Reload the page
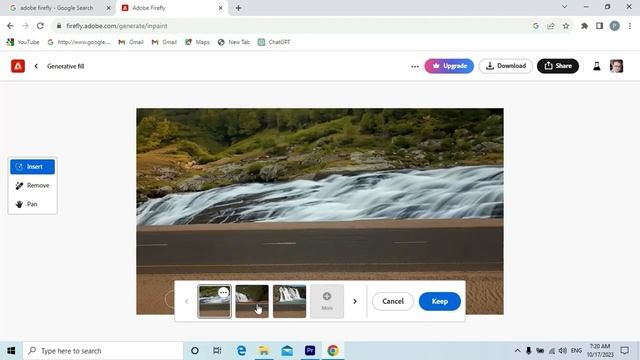The width and height of the screenshot is (640, 360). (x=40, y=26)
